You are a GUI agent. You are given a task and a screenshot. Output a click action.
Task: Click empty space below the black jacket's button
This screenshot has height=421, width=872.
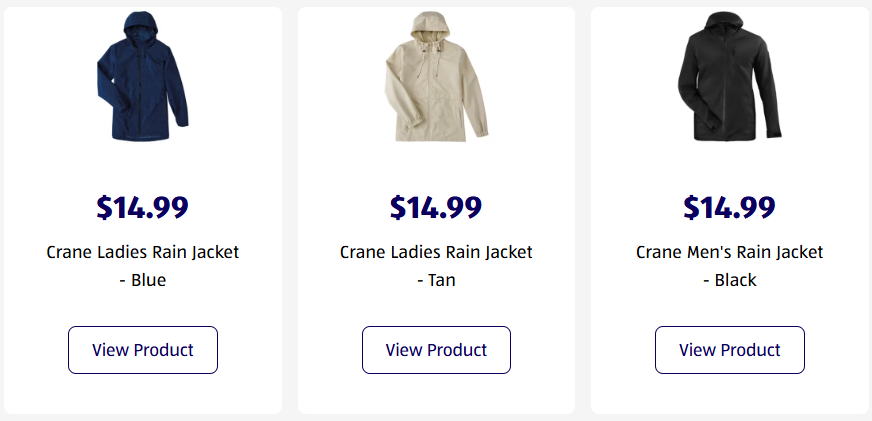click(730, 394)
